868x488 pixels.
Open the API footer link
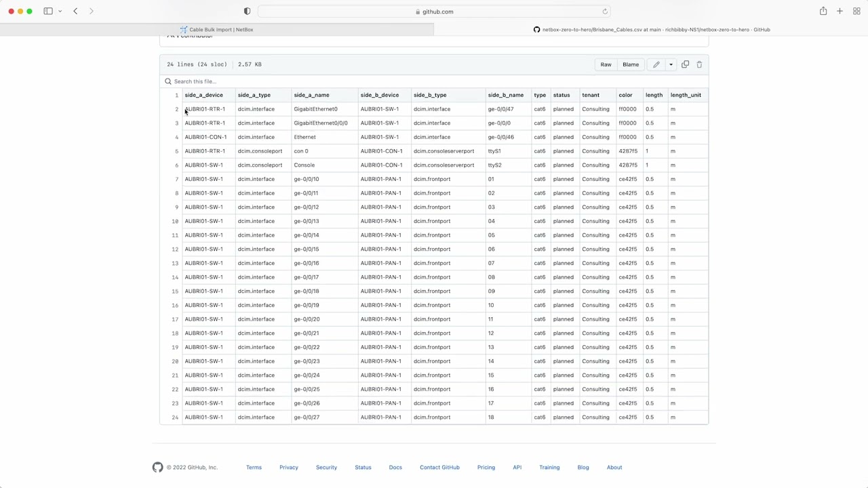tap(517, 467)
